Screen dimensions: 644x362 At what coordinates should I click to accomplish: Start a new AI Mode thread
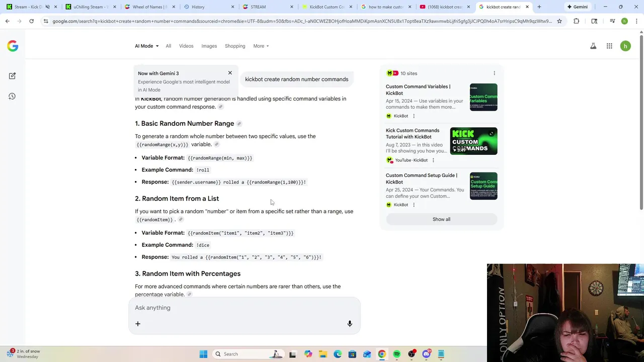[12, 76]
